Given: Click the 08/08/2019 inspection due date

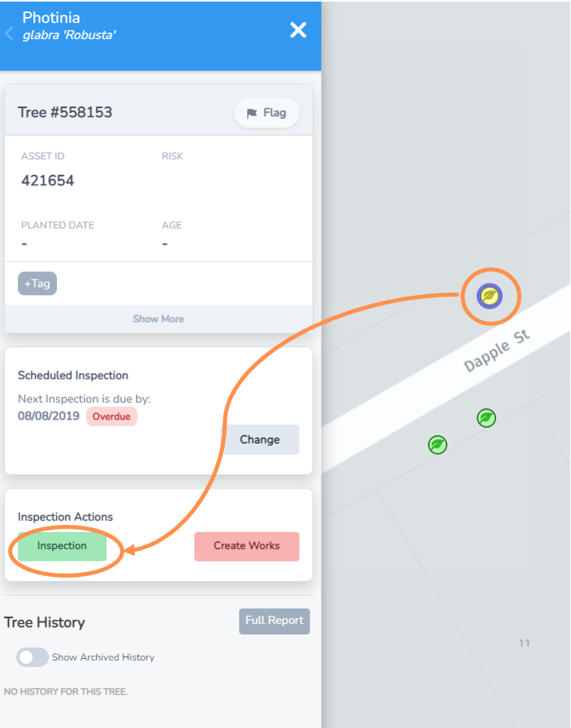Looking at the screenshot, I should (x=49, y=416).
